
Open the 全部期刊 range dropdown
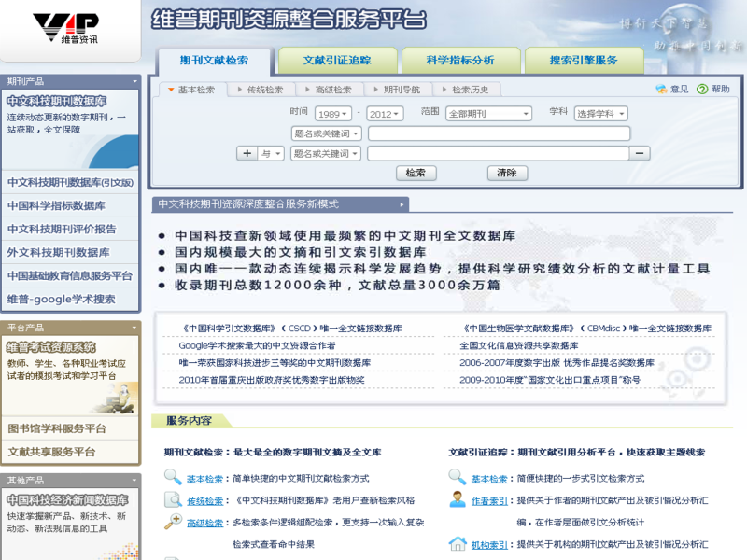pos(488,114)
